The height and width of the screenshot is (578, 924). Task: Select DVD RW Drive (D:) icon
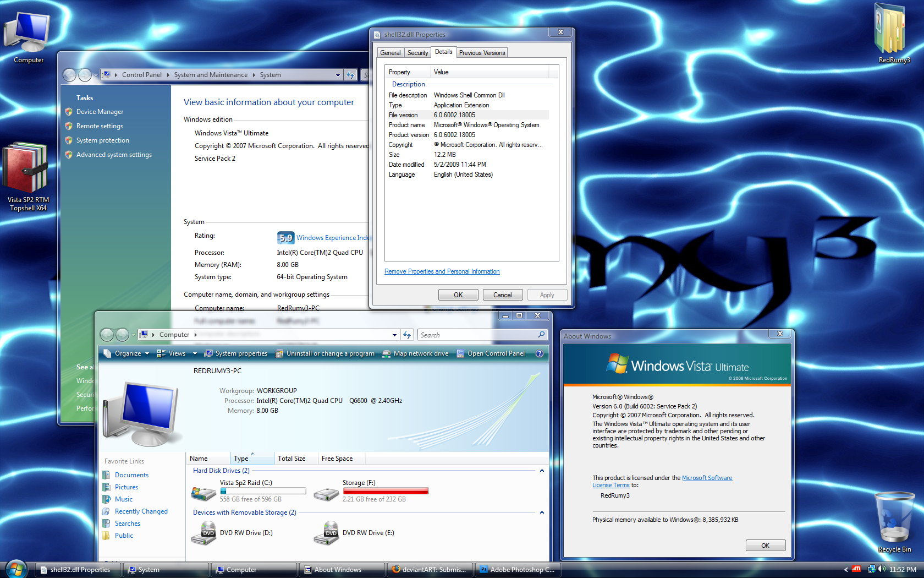tap(204, 533)
